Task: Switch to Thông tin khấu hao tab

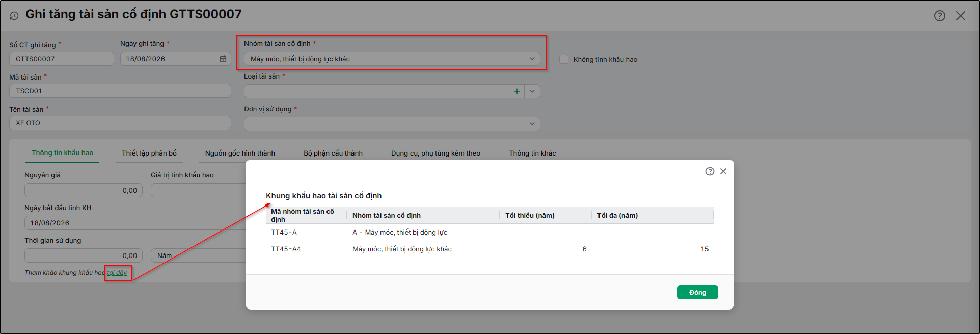Action: [63, 153]
